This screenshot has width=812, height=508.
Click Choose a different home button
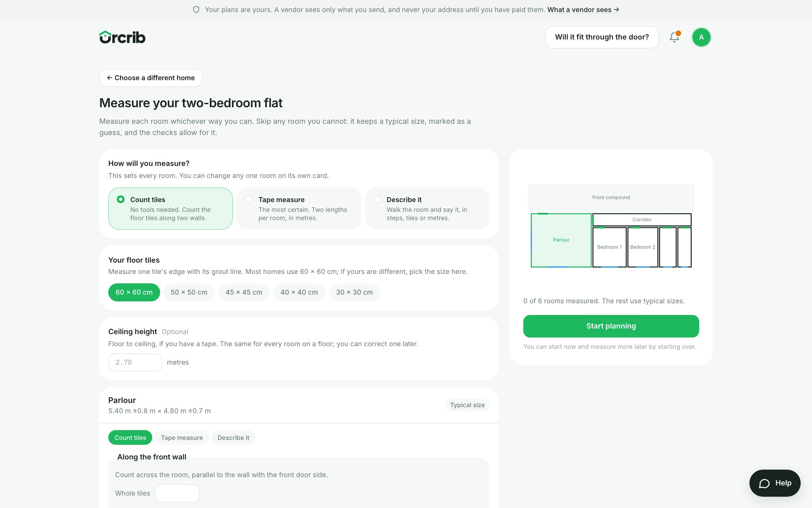[x=151, y=78]
